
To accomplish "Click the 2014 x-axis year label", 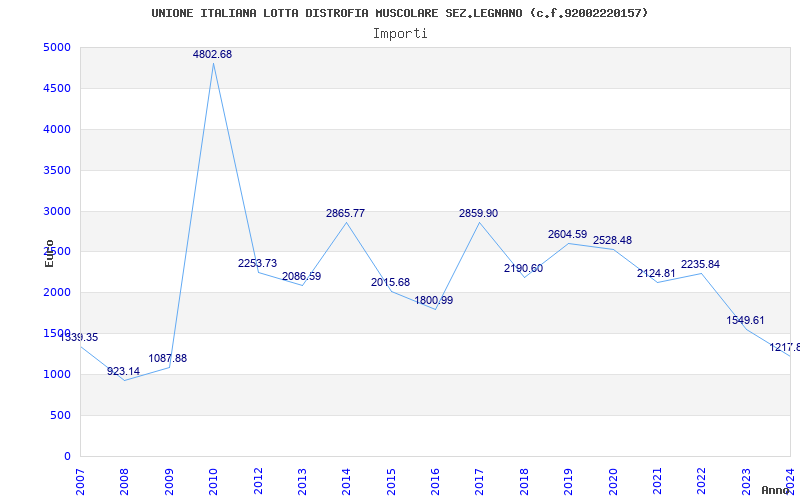I will click(346, 482).
